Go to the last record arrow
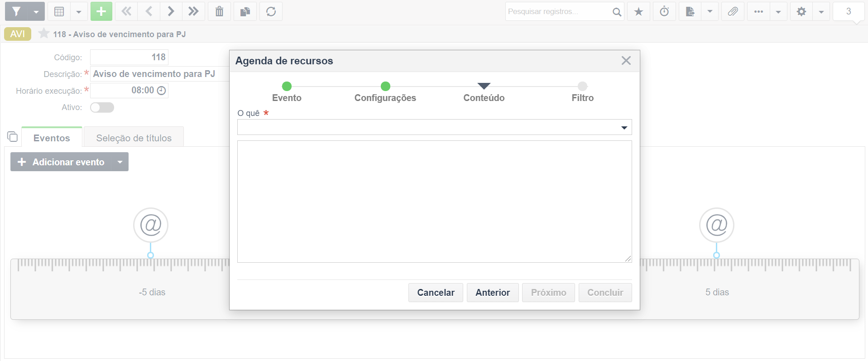This screenshot has height=361, width=868. coord(193,11)
